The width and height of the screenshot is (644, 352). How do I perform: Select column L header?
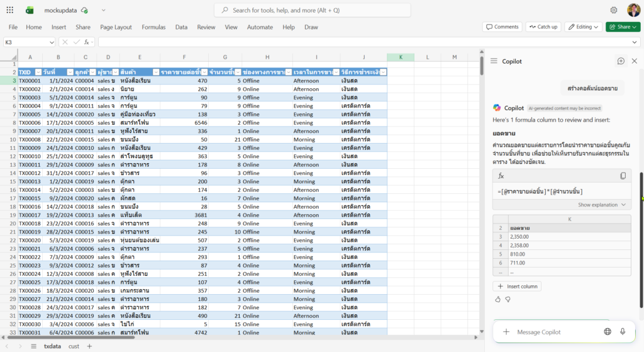428,57
